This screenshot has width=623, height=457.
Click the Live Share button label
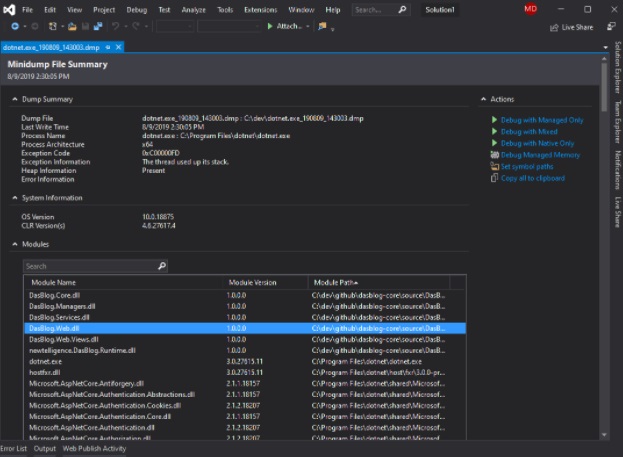point(577,27)
